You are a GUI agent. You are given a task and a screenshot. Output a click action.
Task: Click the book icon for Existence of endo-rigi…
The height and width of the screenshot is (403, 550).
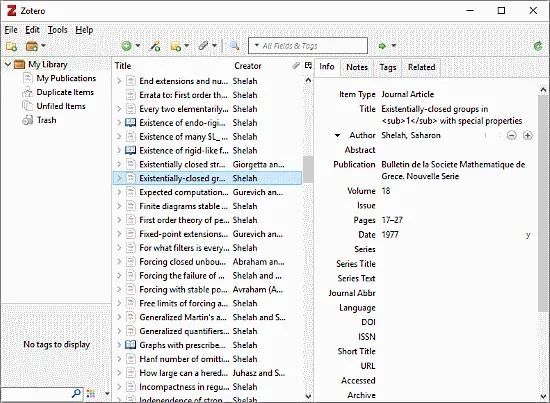(130, 123)
